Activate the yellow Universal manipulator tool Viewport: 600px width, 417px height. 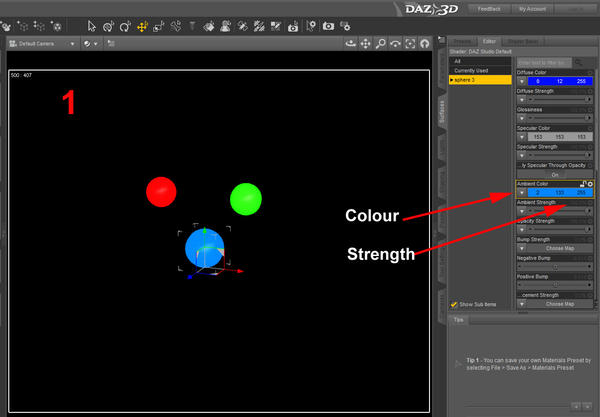[142, 26]
